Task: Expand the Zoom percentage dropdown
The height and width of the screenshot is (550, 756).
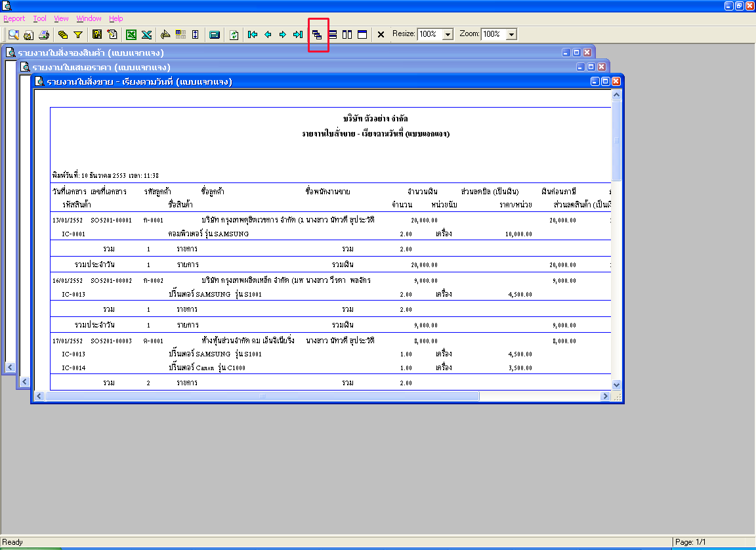Action: (512, 34)
